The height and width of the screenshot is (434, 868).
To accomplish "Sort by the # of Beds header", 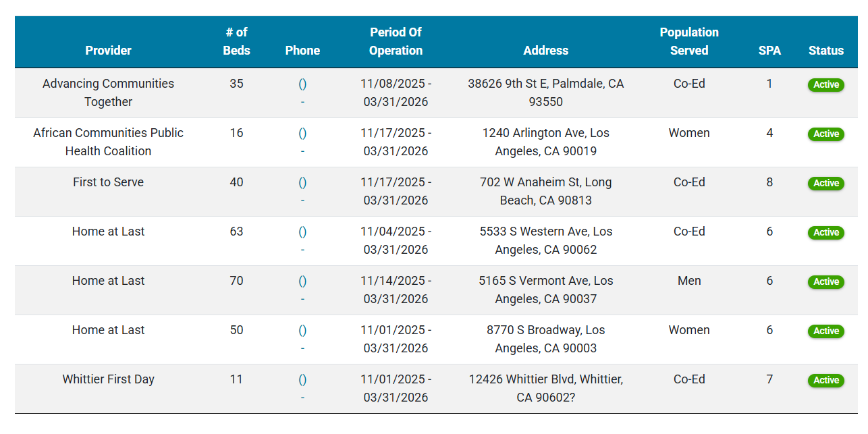I will (x=236, y=41).
